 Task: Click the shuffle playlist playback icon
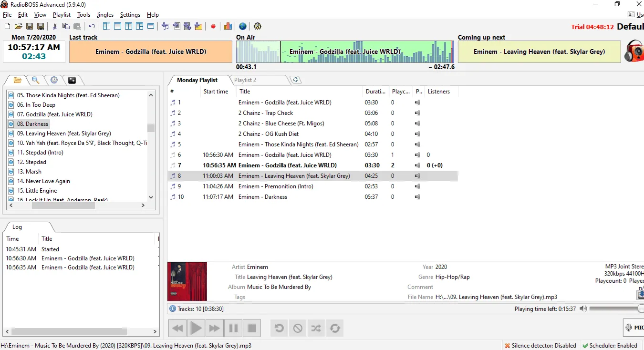point(316,328)
